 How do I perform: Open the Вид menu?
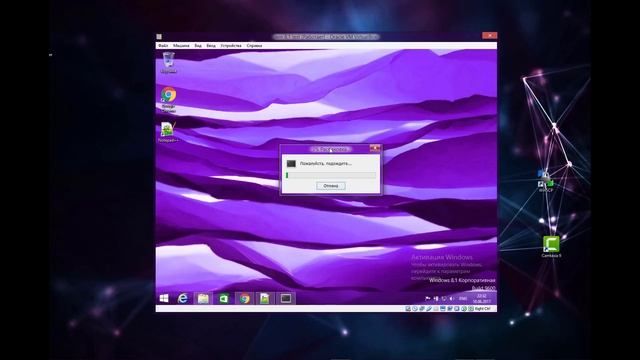198,46
